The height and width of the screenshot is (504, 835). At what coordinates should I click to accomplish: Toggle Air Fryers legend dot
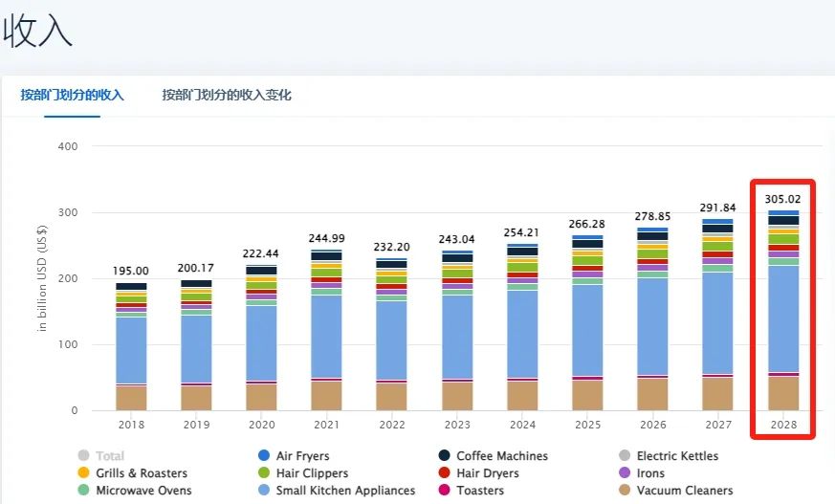point(264,455)
